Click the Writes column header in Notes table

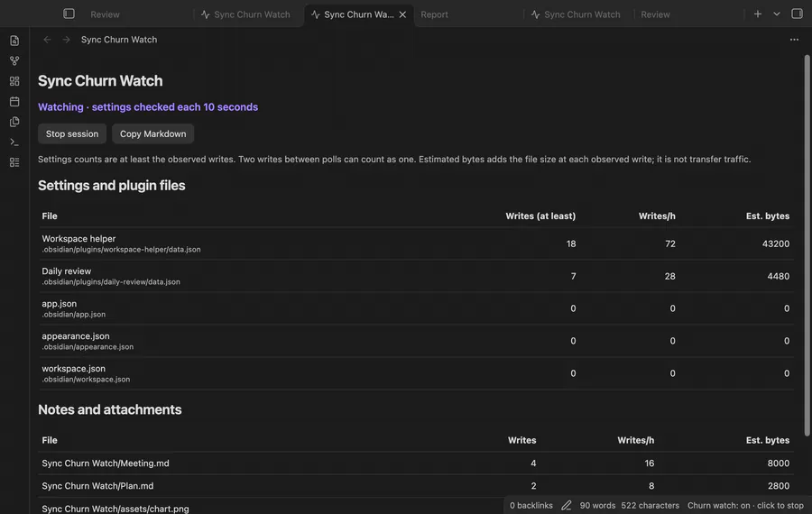[521, 440]
